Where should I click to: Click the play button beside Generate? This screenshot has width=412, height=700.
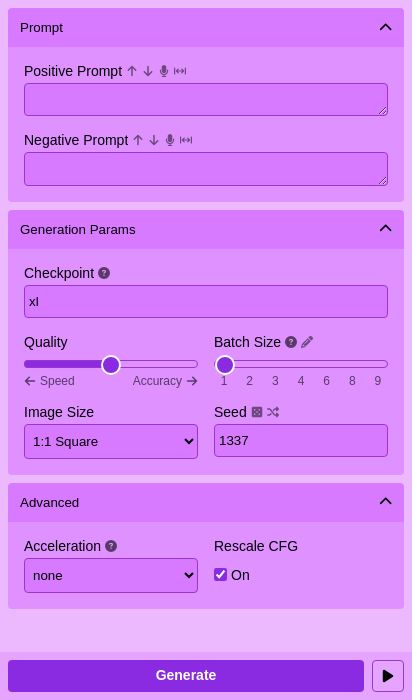click(388, 676)
